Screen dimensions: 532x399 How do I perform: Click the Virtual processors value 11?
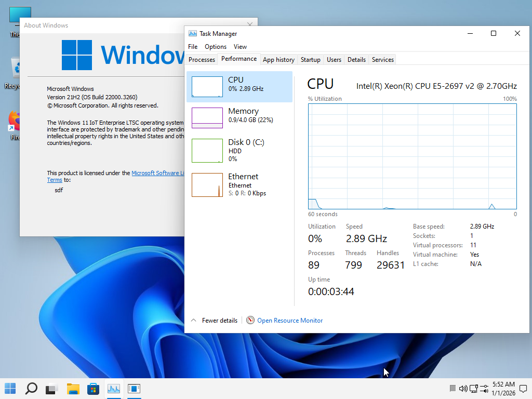(x=473, y=245)
